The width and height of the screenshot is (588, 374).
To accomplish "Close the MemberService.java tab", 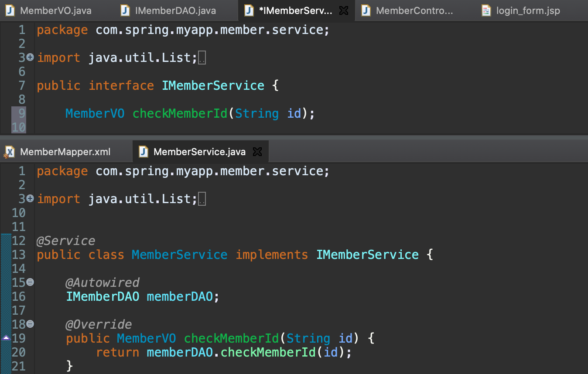I will click(x=257, y=152).
